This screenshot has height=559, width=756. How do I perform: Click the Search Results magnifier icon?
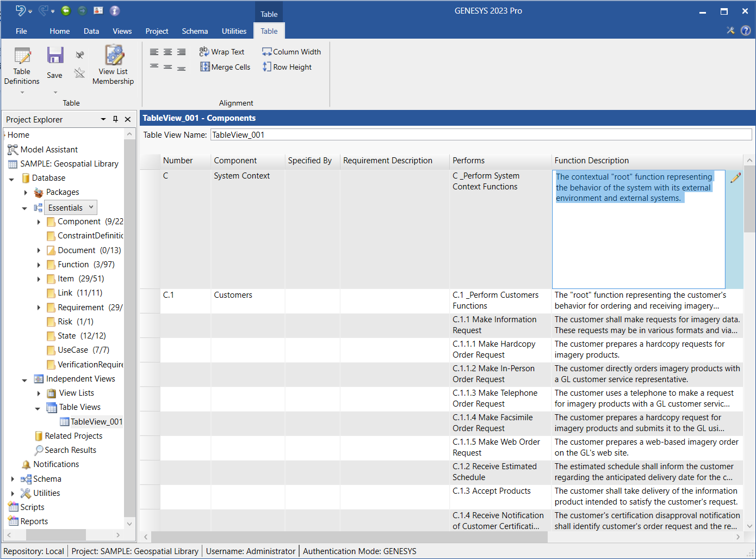[39, 450]
